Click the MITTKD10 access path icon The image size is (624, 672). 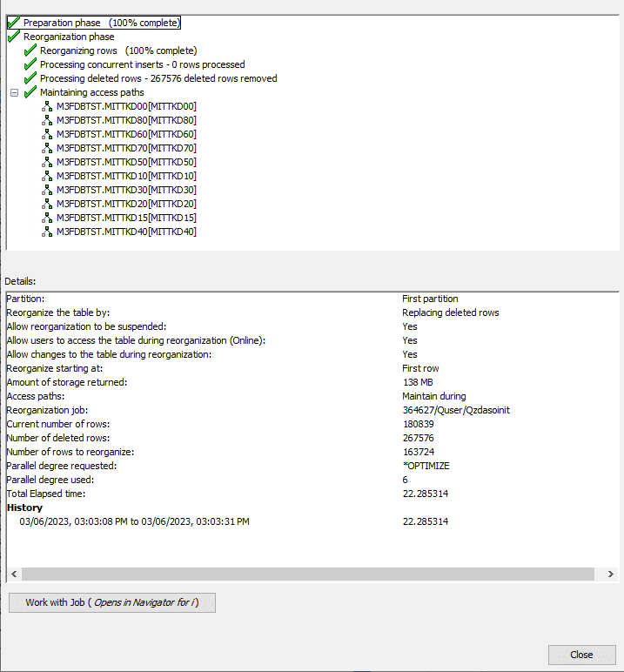pos(47,176)
